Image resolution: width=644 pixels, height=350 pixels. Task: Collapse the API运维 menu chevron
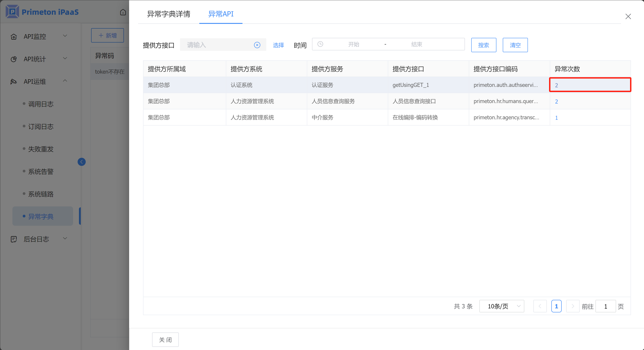[x=65, y=81]
